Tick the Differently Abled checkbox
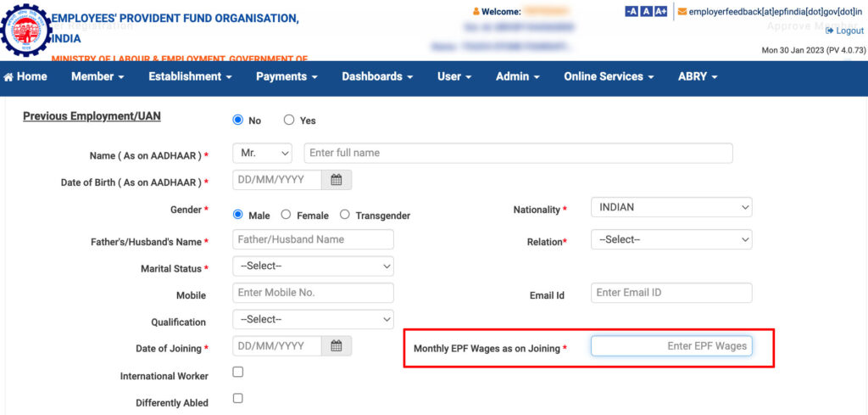This screenshot has height=415, width=868. pyautogui.click(x=238, y=398)
